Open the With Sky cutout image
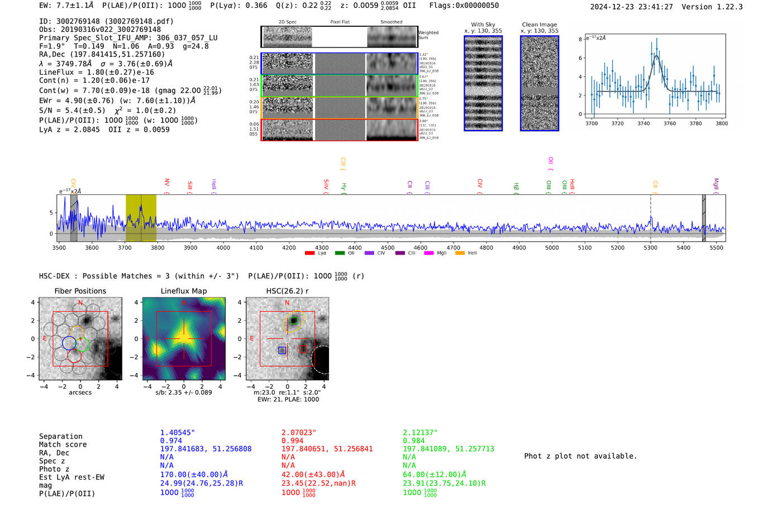Screen dimensions: 782x532 [x=483, y=83]
